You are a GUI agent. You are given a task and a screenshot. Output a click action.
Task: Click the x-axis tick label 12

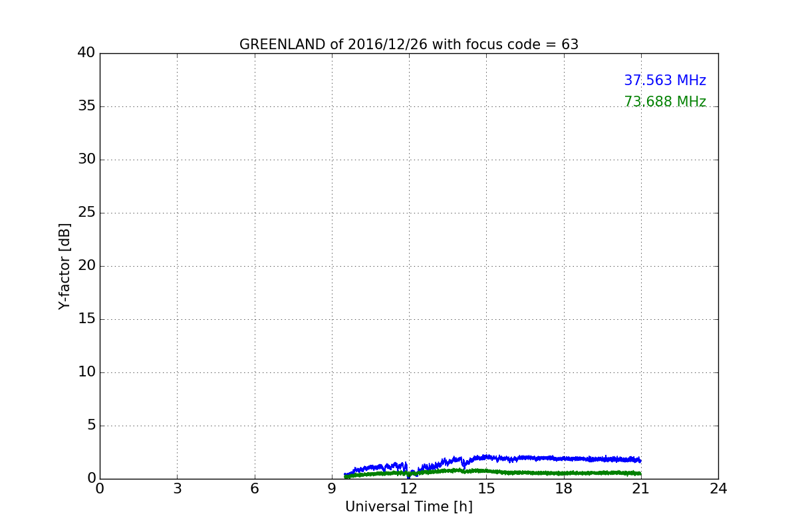(x=409, y=489)
